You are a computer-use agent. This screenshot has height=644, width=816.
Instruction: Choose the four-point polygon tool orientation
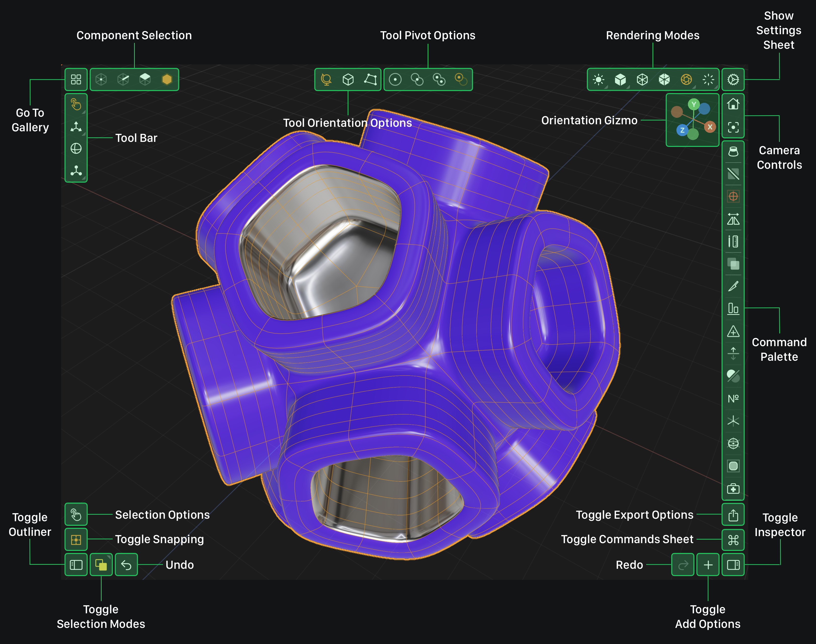click(x=370, y=79)
